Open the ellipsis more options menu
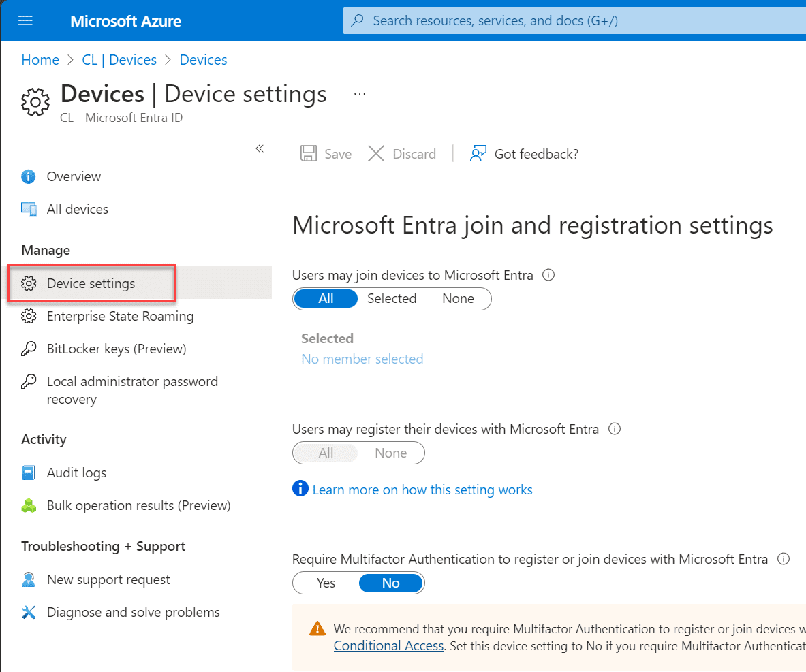Screen dimensions: 806x672 click(360, 94)
